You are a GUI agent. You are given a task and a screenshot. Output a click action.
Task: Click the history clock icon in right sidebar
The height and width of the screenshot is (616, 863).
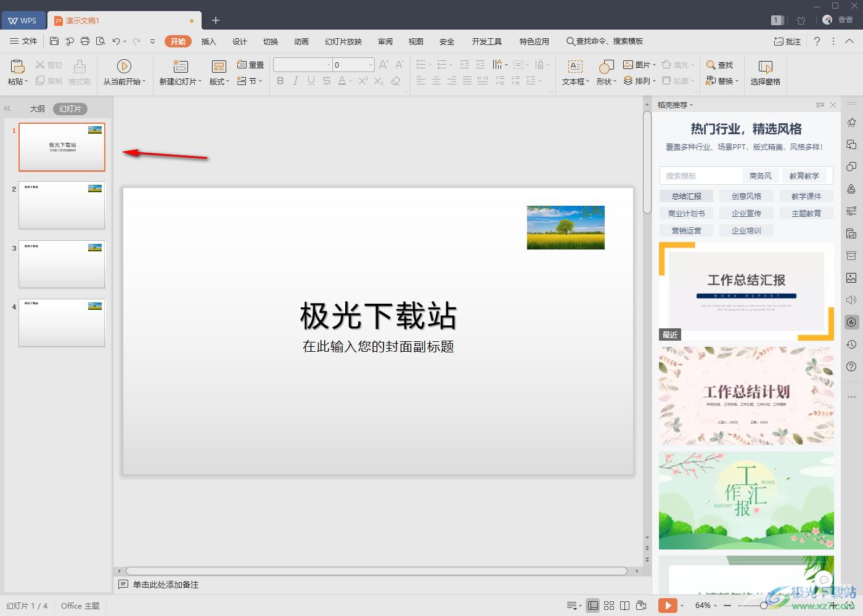pos(851,344)
